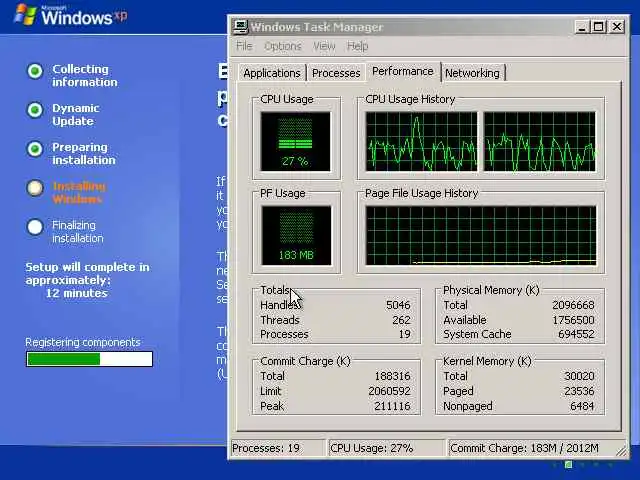Click the Processes value 19 in Totals
640x480 pixels.
pos(404,334)
